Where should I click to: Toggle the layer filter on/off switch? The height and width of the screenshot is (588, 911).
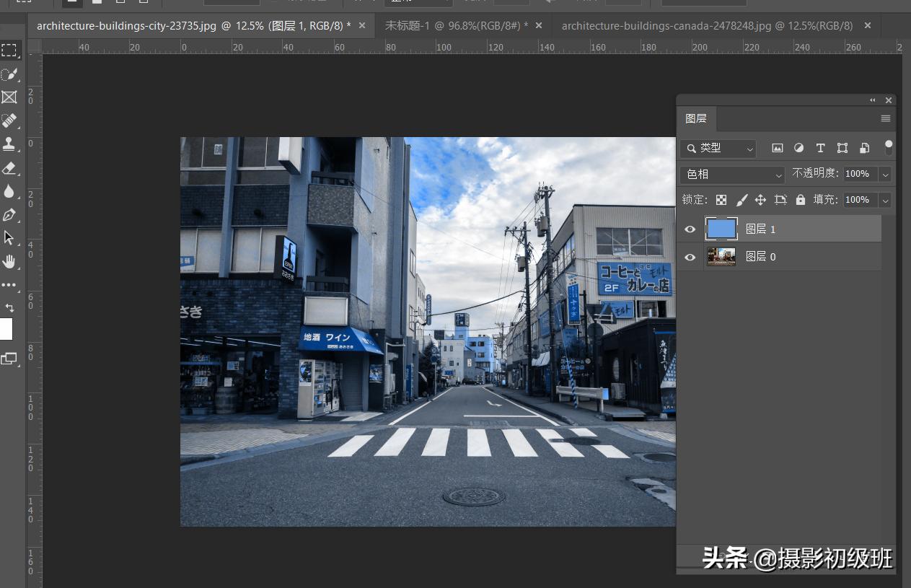[889, 147]
